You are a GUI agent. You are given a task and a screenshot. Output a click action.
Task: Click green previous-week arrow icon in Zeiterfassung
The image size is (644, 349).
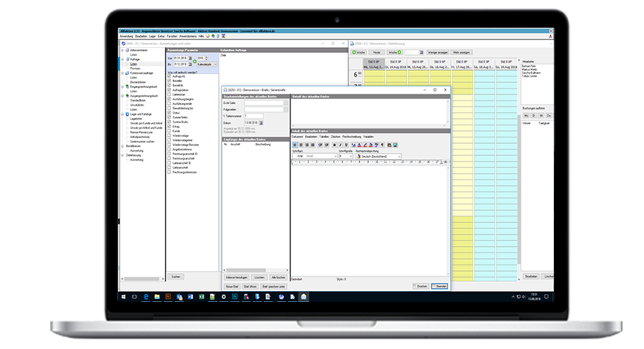(353, 52)
